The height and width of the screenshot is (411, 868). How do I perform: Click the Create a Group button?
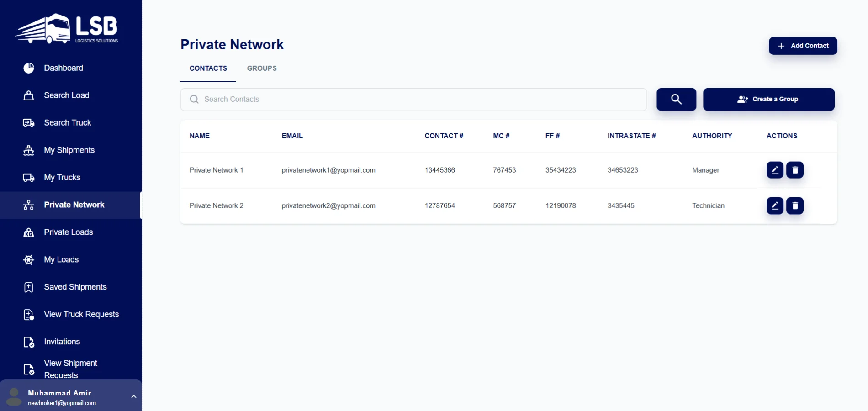click(768, 99)
